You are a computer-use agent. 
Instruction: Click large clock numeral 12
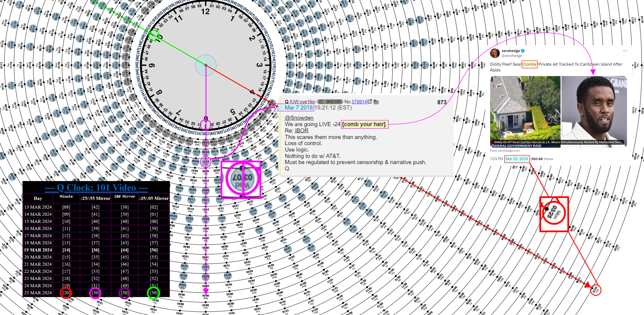[206, 11]
